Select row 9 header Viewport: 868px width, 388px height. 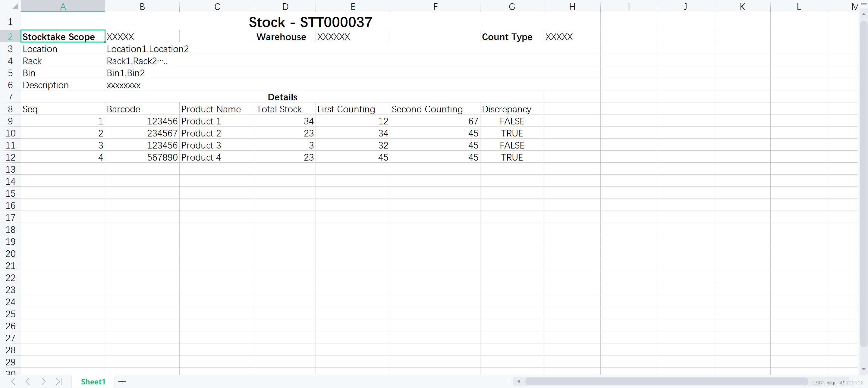coord(11,121)
